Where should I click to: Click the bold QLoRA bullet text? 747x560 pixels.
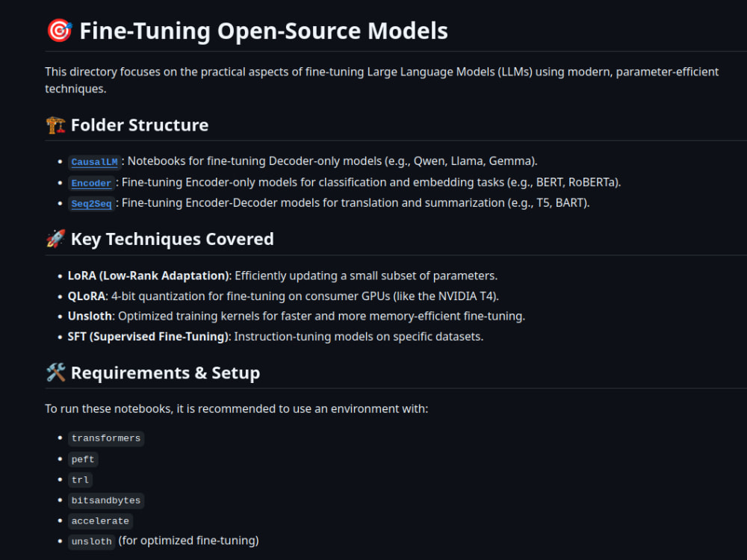86,296
